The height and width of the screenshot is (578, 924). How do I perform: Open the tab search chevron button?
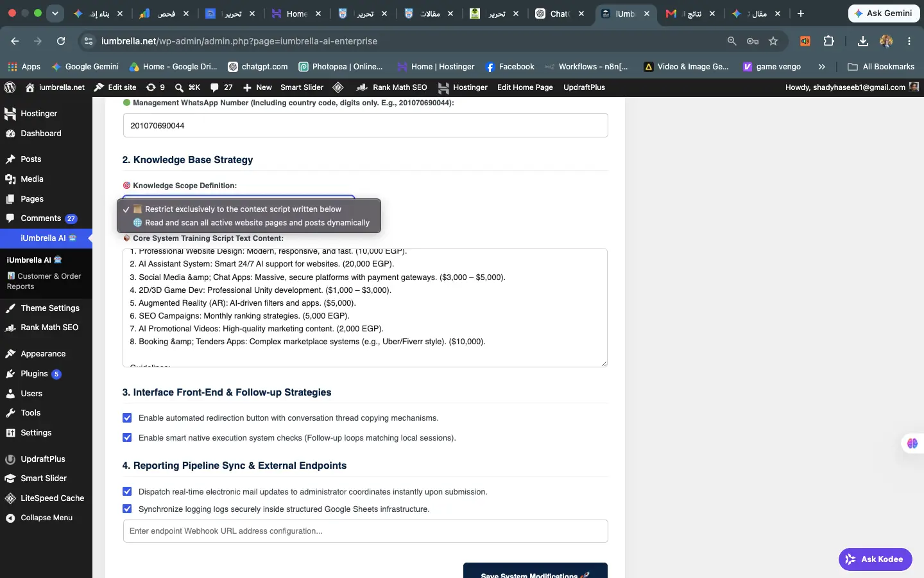55,13
